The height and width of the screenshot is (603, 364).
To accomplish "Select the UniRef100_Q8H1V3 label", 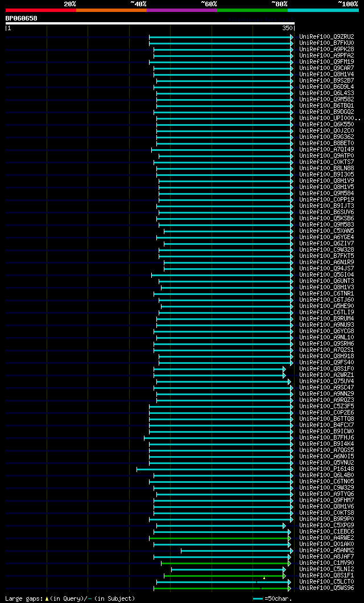I will 327,288.
